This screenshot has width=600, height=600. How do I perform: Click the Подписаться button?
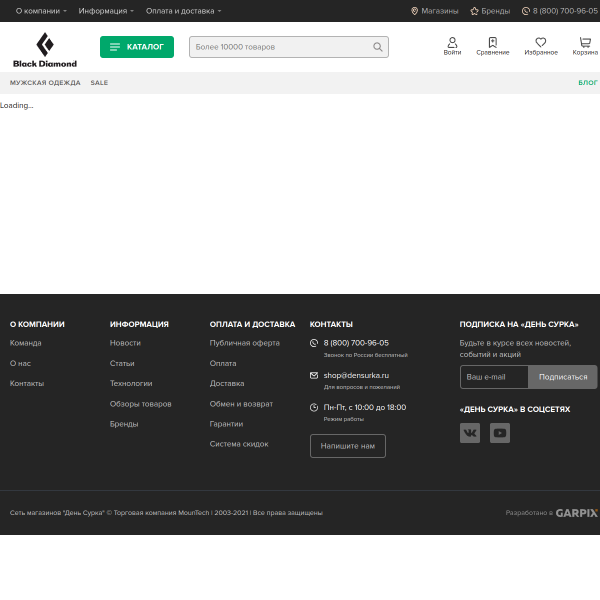point(562,377)
